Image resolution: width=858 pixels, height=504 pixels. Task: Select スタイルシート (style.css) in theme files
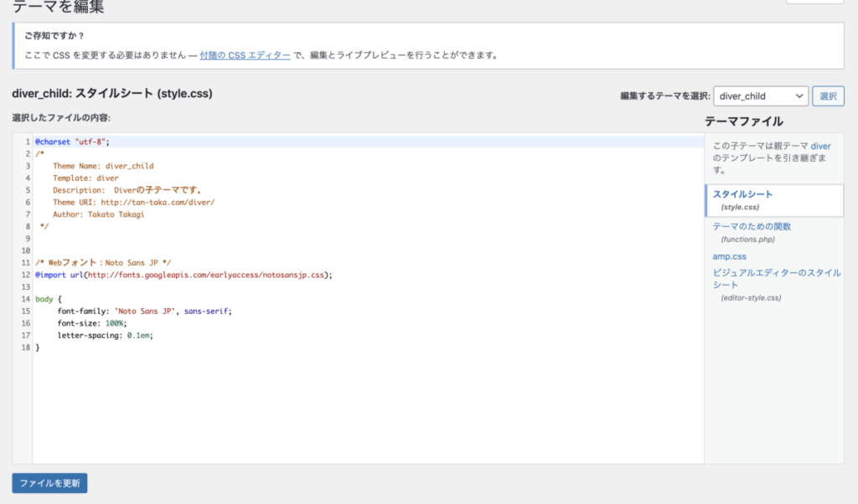click(x=742, y=194)
